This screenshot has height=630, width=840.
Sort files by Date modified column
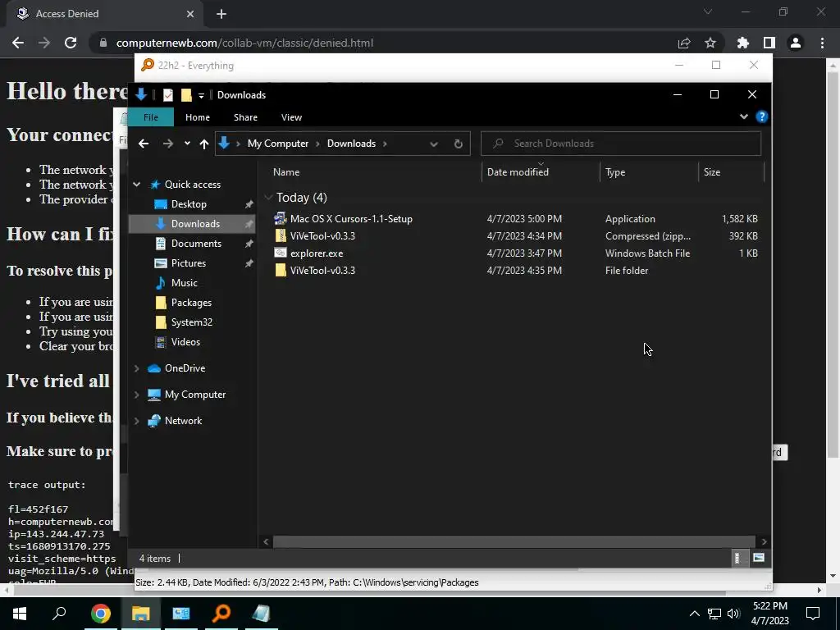pyautogui.click(x=518, y=172)
